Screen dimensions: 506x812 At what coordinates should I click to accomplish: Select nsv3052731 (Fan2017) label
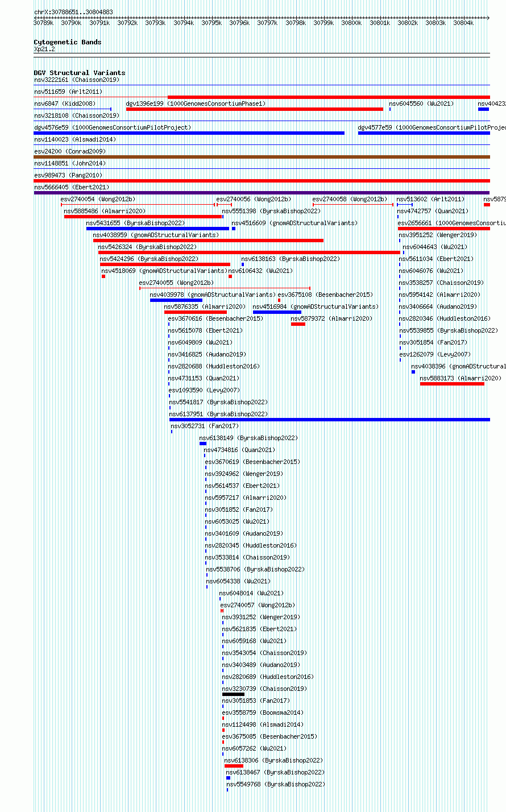(x=205, y=426)
